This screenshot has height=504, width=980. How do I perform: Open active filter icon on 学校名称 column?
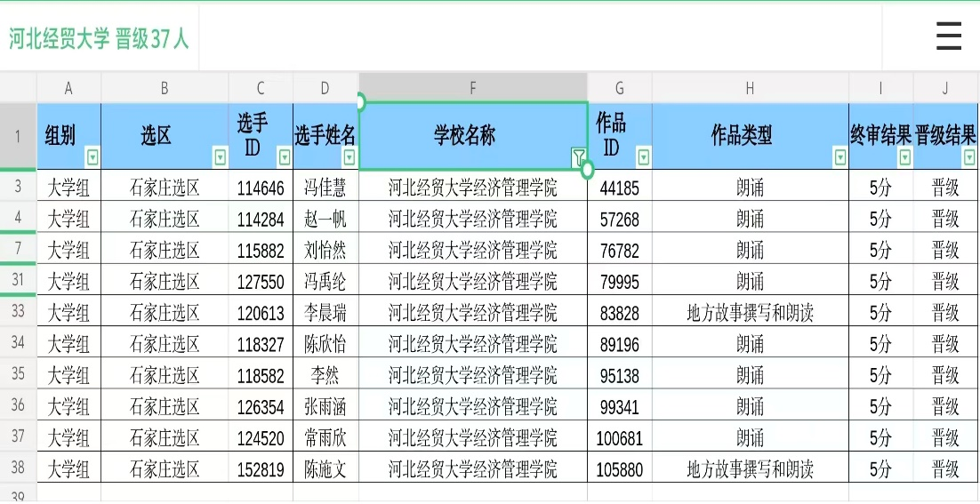(579, 158)
